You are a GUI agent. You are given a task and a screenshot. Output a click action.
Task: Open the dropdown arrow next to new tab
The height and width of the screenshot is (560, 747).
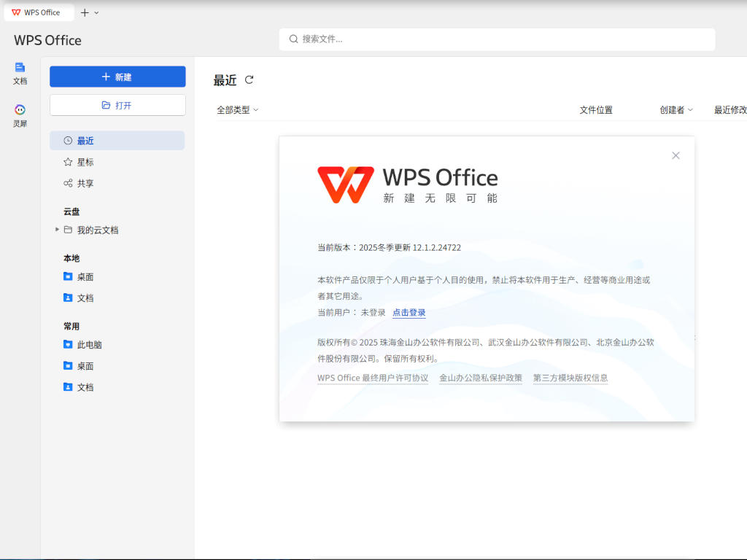coord(97,12)
